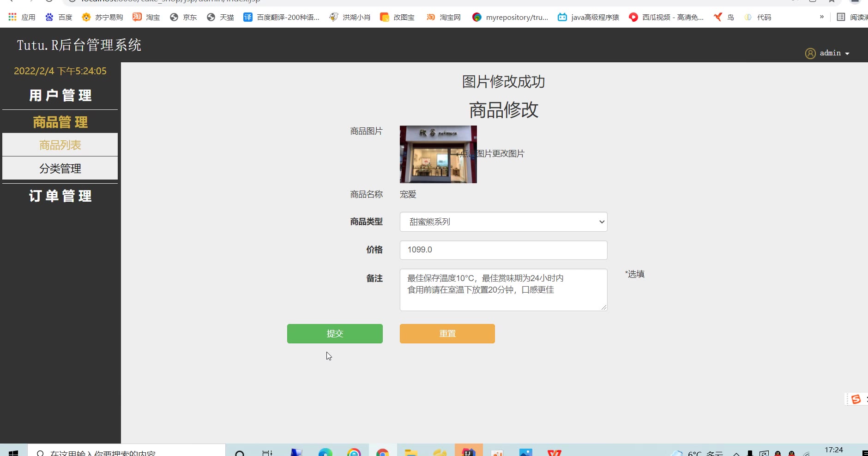Click the 图片修改成功 message
This screenshot has height=456, width=868.
pyautogui.click(x=503, y=82)
